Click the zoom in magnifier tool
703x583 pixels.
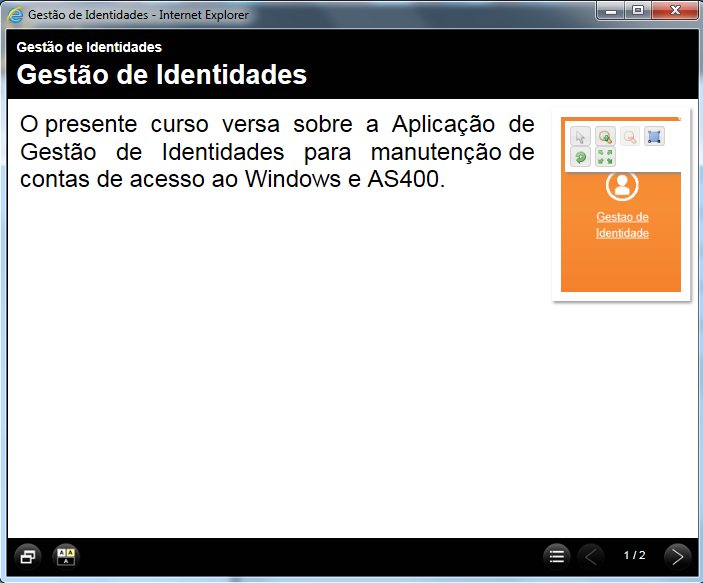(605, 136)
